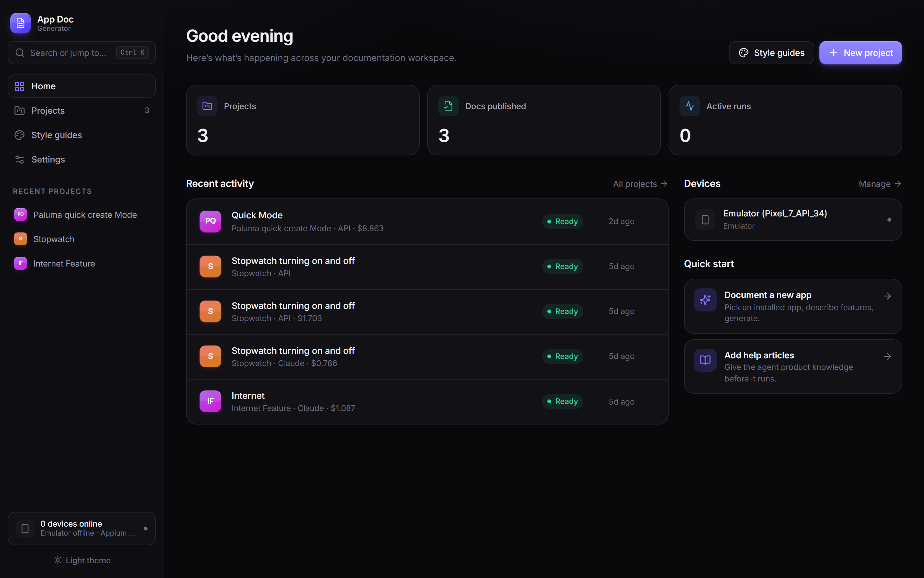This screenshot has width=924, height=578.
Task: Click the Projects stat card icon
Action: (207, 106)
